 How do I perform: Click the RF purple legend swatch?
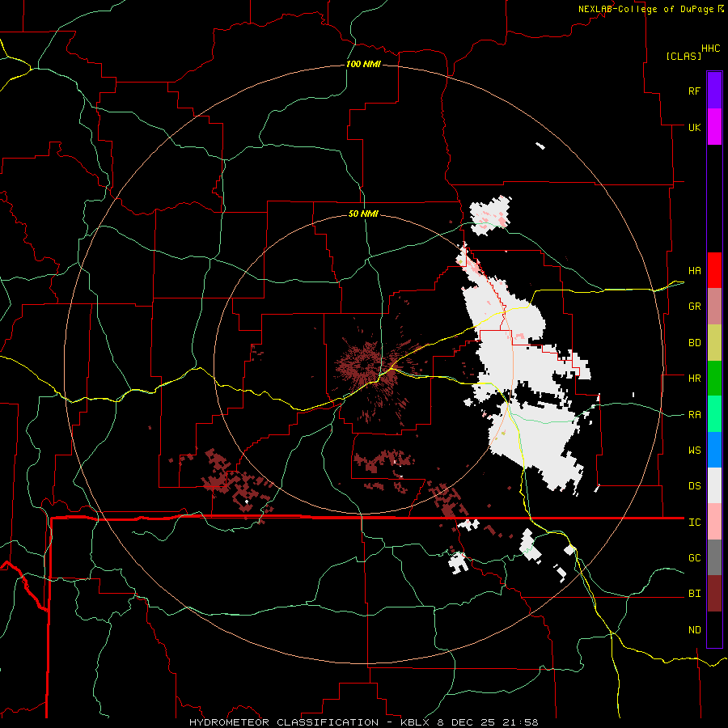[714, 91]
